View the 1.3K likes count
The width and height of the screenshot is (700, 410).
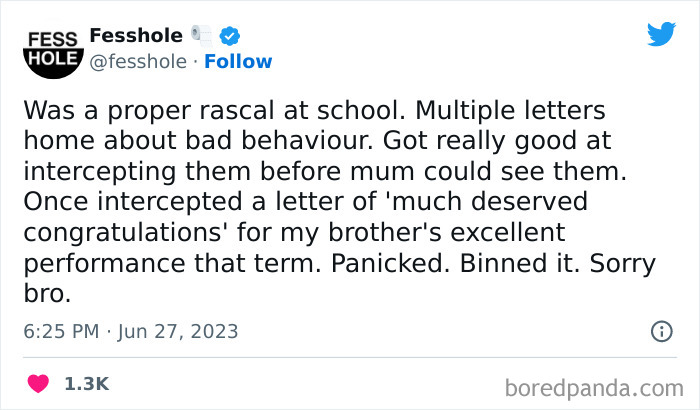tap(86, 383)
